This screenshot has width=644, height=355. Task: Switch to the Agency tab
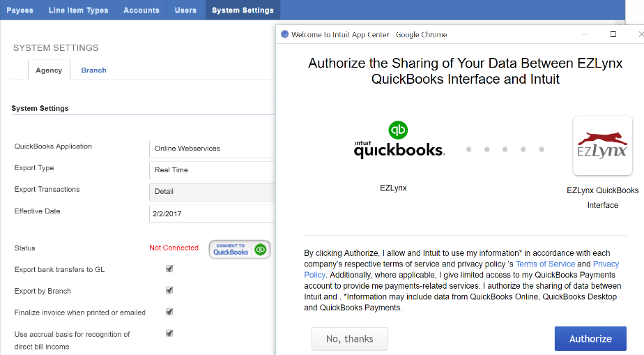[x=49, y=70]
